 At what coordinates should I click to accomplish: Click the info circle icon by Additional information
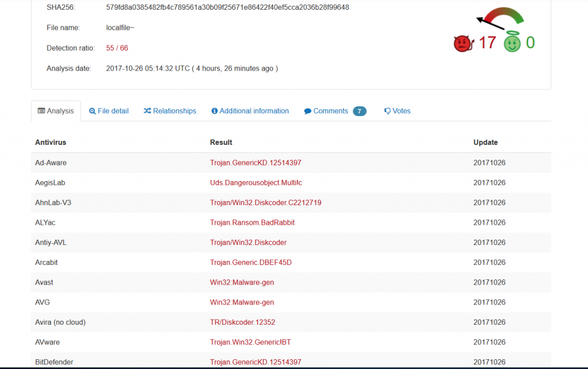tap(215, 111)
